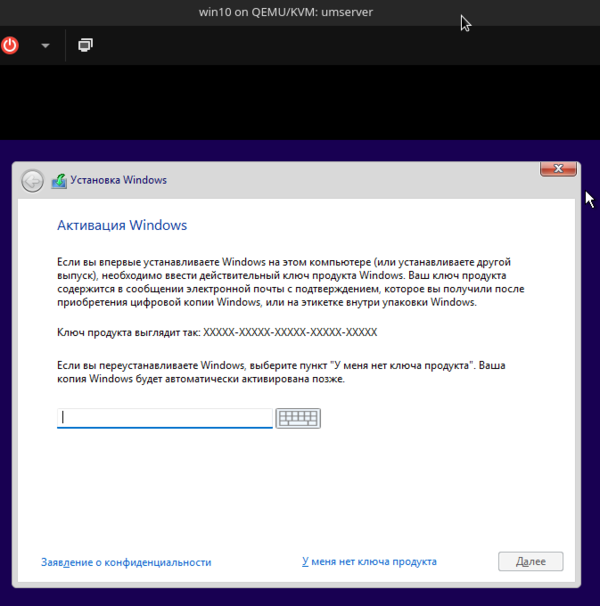Open the on-screen keyboard button
600x606 pixels.
tap(298, 418)
